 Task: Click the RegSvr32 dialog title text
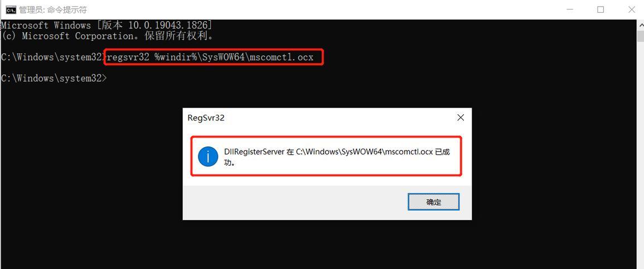click(x=206, y=118)
